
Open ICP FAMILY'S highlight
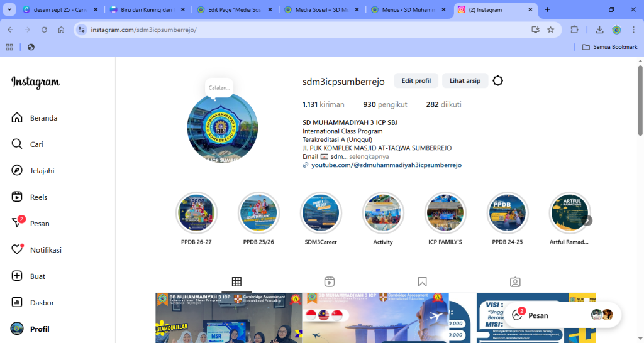coord(445,219)
